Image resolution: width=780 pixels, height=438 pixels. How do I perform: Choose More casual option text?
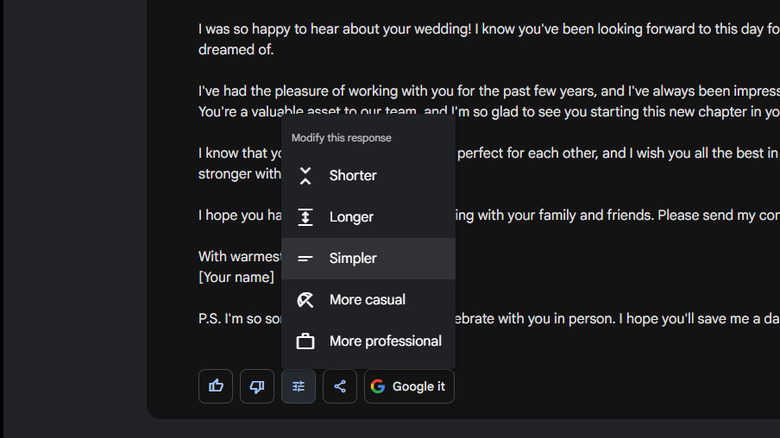point(367,300)
